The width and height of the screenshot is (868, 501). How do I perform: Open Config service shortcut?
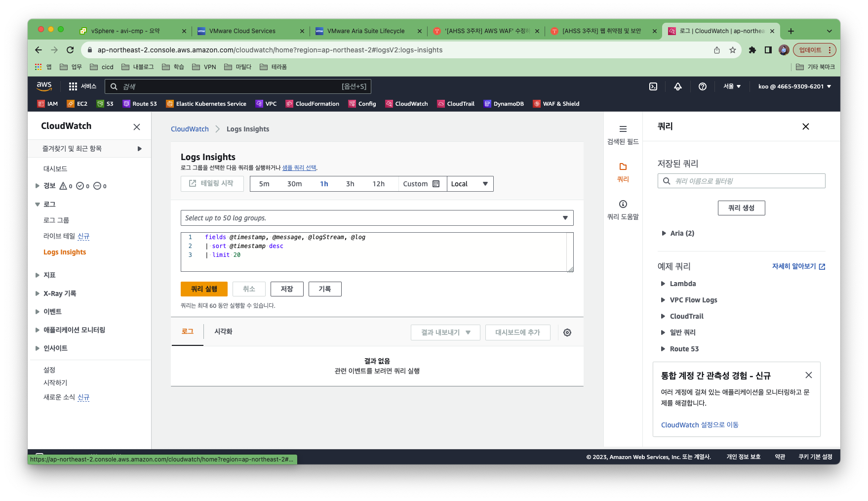pos(362,104)
